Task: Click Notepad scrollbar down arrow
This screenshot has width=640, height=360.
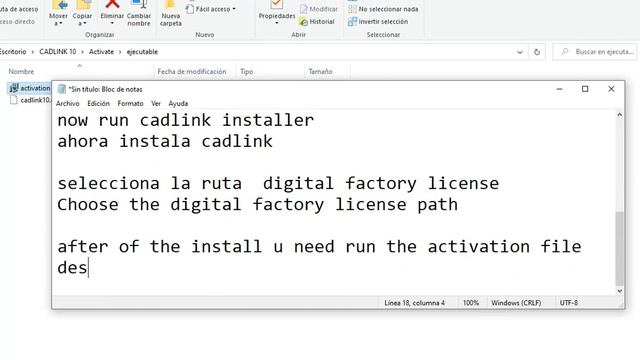Action: (620, 291)
